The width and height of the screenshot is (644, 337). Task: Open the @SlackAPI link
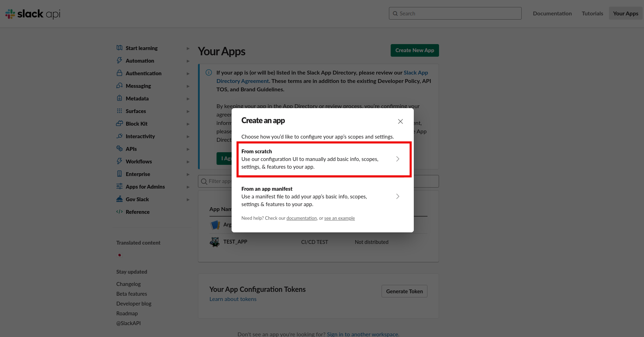[129, 323]
